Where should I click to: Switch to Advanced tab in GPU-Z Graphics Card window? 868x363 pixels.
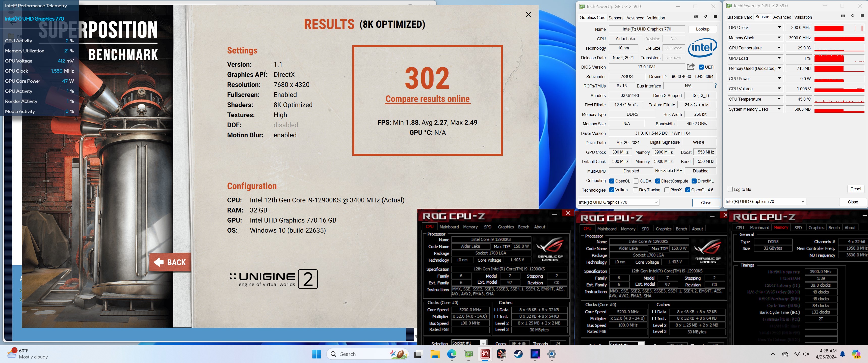pos(635,18)
